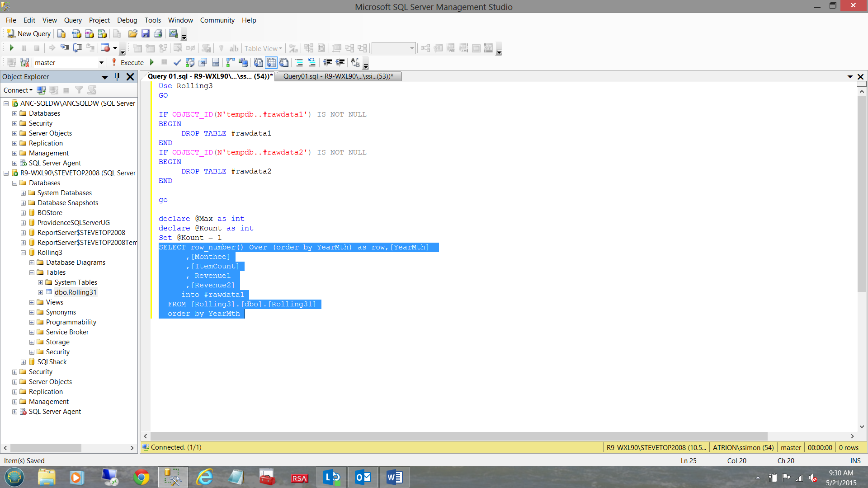The height and width of the screenshot is (488, 868).
Task: Toggle Results to Grid output mode
Action: click(271, 63)
